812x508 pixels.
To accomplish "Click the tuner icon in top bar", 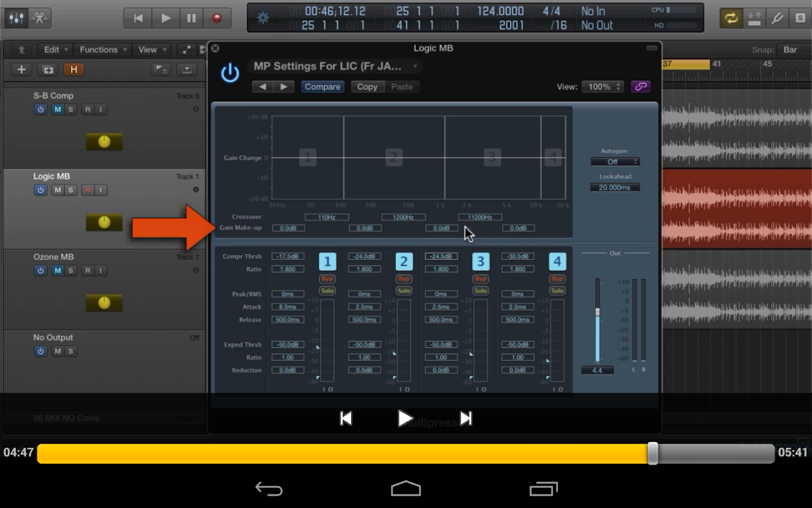I will (777, 18).
